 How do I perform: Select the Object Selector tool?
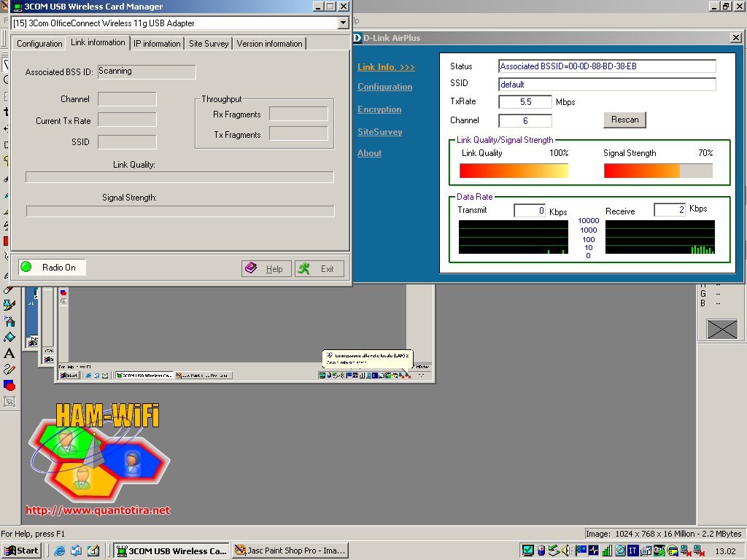(x=9, y=402)
